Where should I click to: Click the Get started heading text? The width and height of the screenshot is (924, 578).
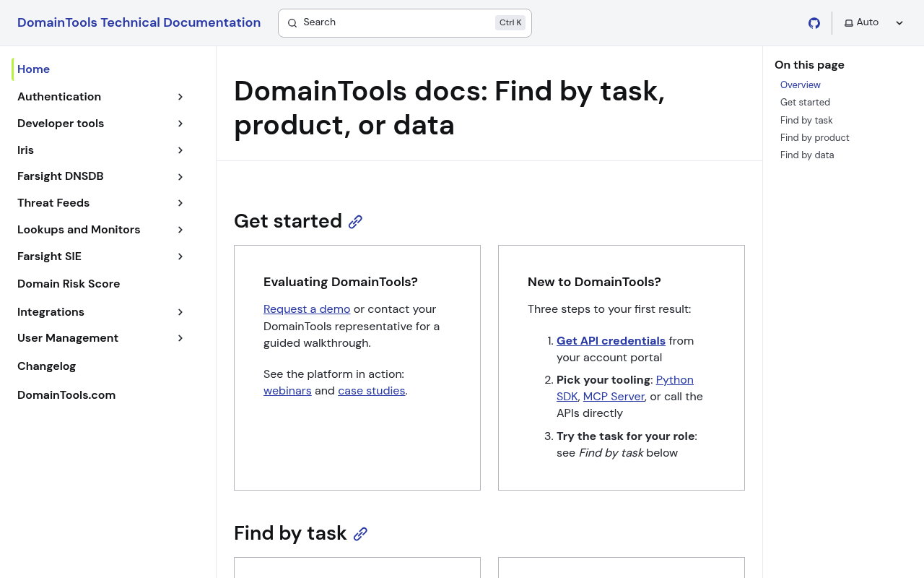[x=288, y=221]
